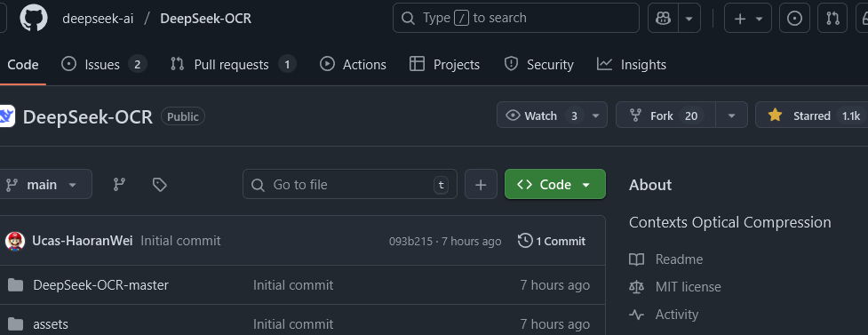The height and width of the screenshot is (335, 868).
Task: Focus the 'Type / to search' box
Action: (516, 18)
